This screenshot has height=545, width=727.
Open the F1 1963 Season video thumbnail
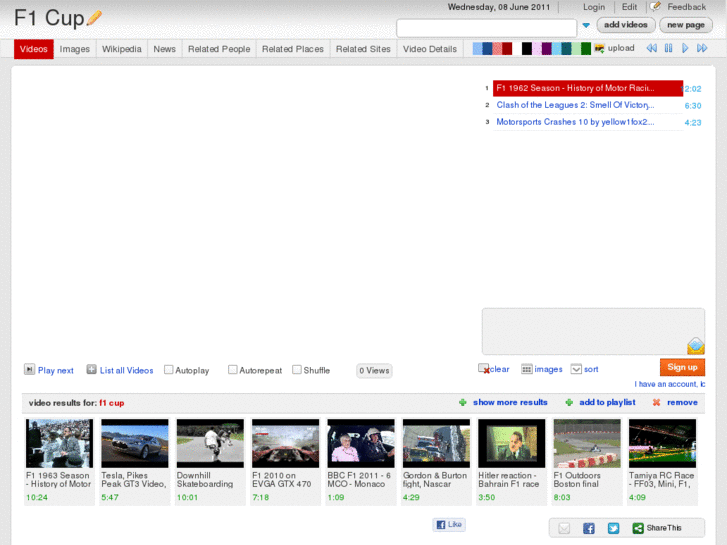tap(59, 443)
